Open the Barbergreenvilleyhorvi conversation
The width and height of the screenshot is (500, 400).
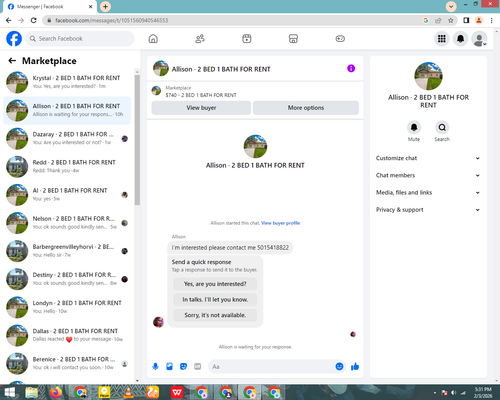click(67, 251)
